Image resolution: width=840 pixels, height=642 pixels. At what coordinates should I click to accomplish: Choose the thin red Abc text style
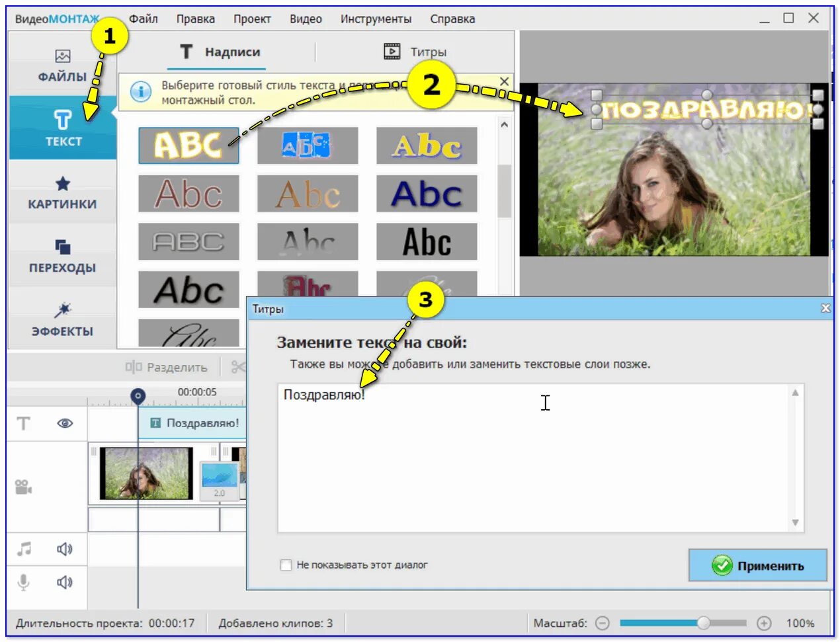[189, 194]
